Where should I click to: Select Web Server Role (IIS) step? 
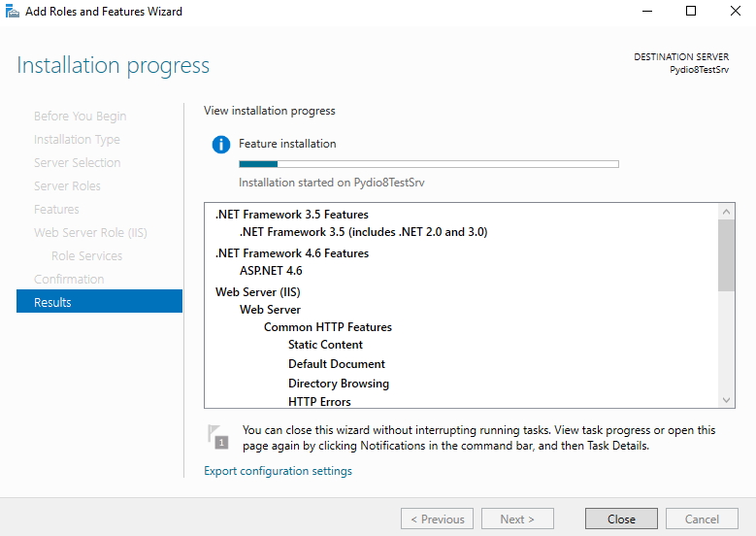(90, 232)
